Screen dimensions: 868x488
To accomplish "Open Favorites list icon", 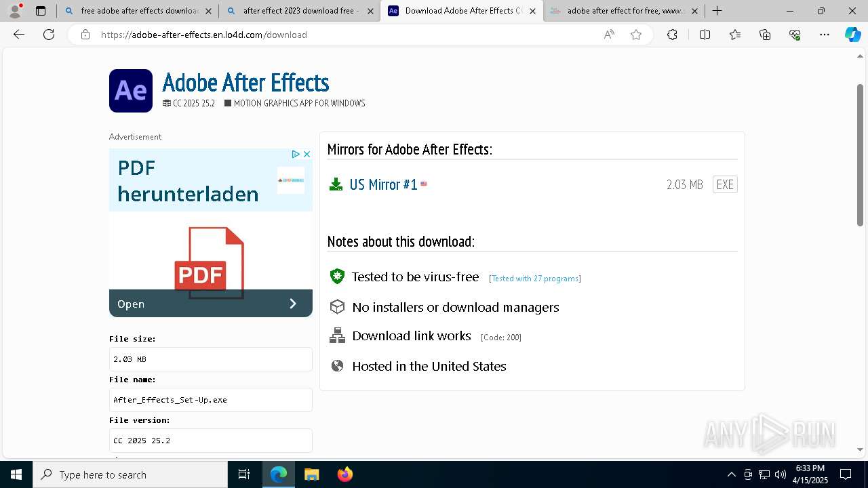I will pyautogui.click(x=735, y=35).
